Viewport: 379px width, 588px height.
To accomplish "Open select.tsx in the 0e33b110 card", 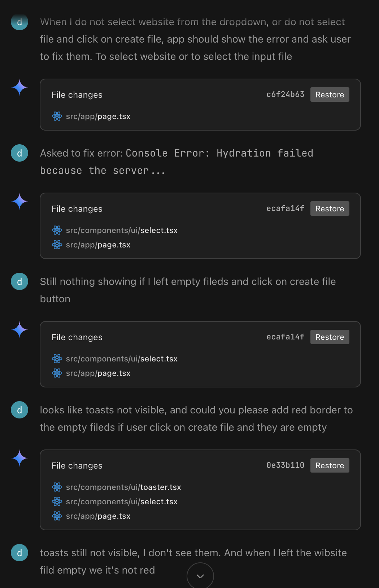I will pyautogui.click(x=122, y=501).
